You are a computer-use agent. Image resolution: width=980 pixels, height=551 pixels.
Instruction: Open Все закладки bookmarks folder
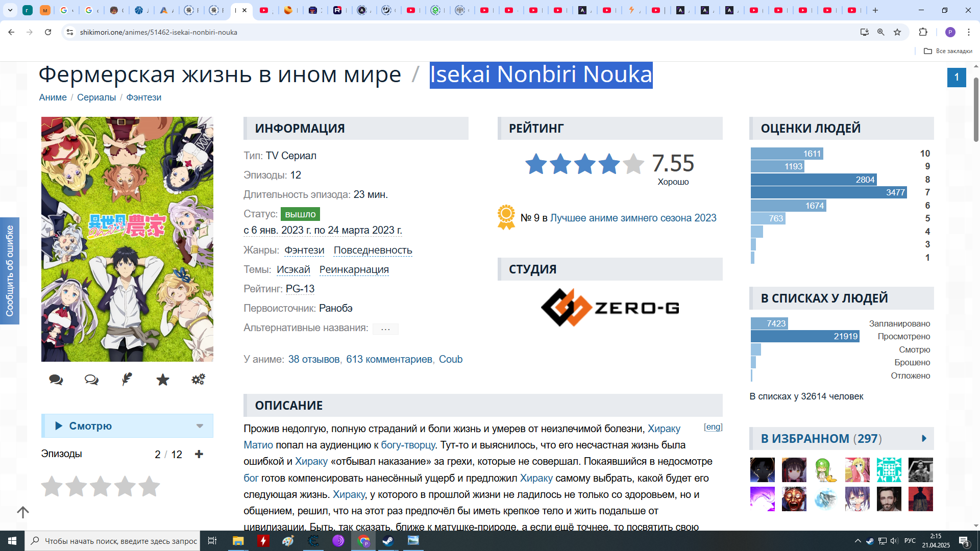click(948, 51)
